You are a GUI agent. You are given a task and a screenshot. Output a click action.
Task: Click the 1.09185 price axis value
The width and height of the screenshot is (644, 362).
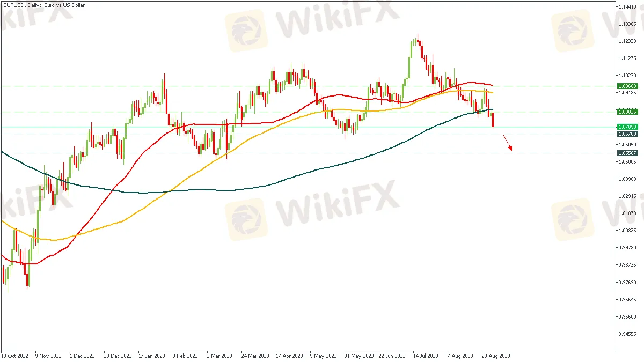coord(628,92)
